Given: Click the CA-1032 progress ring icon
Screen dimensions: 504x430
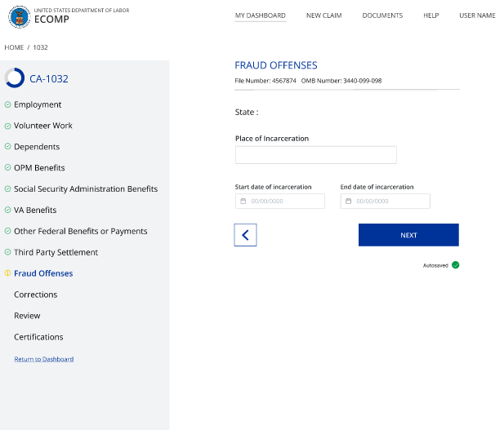Looking at the screenshot, I should (x=15, y=78).
